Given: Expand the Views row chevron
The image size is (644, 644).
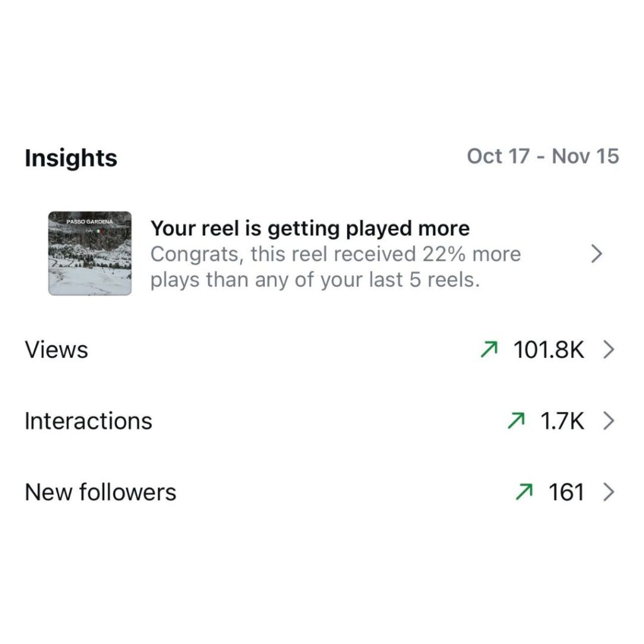Looking at the screenshot, I should tap(608, 350).
